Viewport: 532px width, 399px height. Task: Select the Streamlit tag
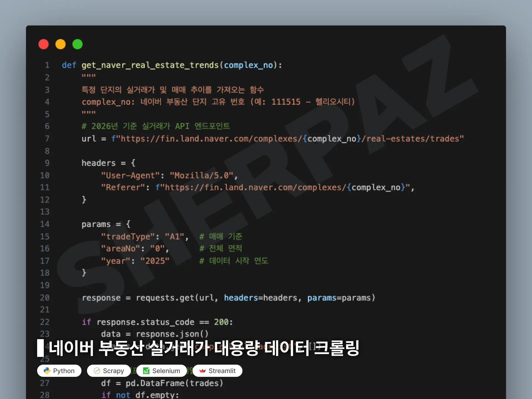pos(218,371)
